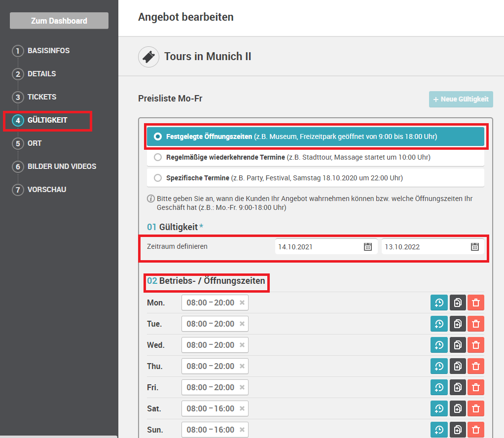Click add time slot icon for Tuesday

(439, 324)
